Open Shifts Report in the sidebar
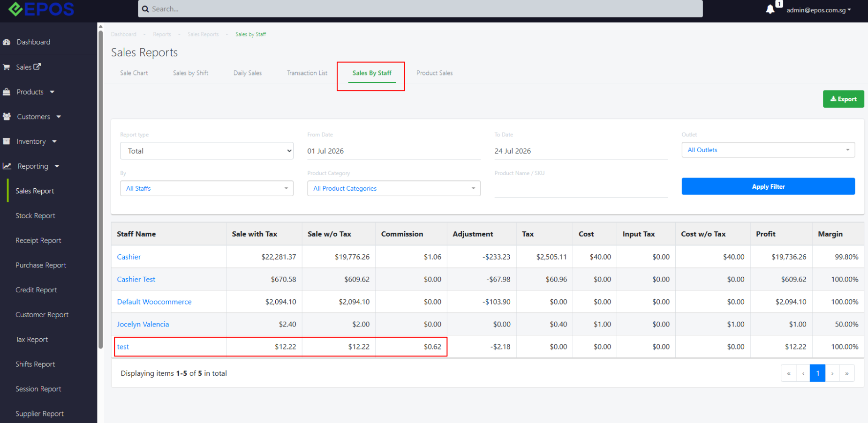 (x=35, y=364)
